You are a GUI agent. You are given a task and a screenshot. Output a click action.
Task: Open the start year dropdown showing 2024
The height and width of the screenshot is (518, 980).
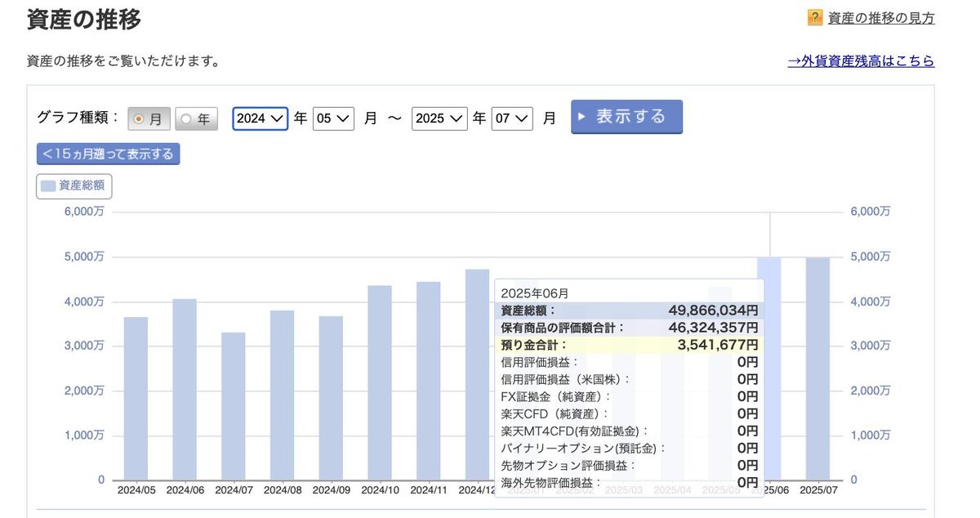[x=261, y=118]
